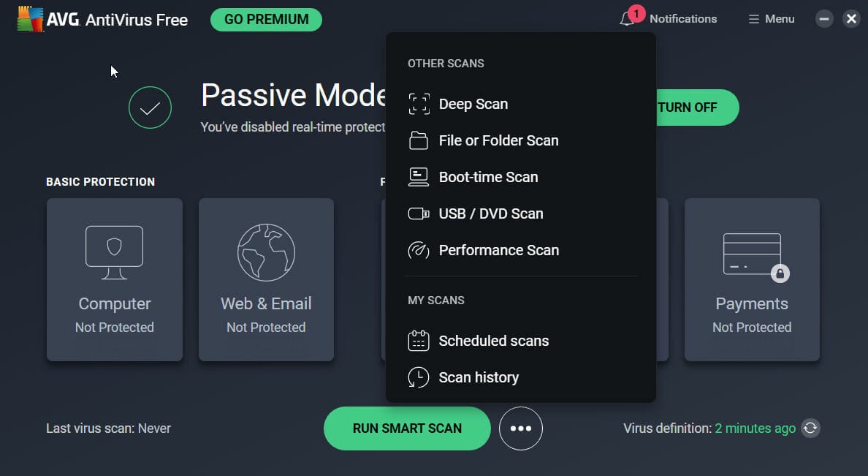Click the Boot-time Scan laptop icon
The width and height of the screenshot is (868, 476).
(419, 177)
